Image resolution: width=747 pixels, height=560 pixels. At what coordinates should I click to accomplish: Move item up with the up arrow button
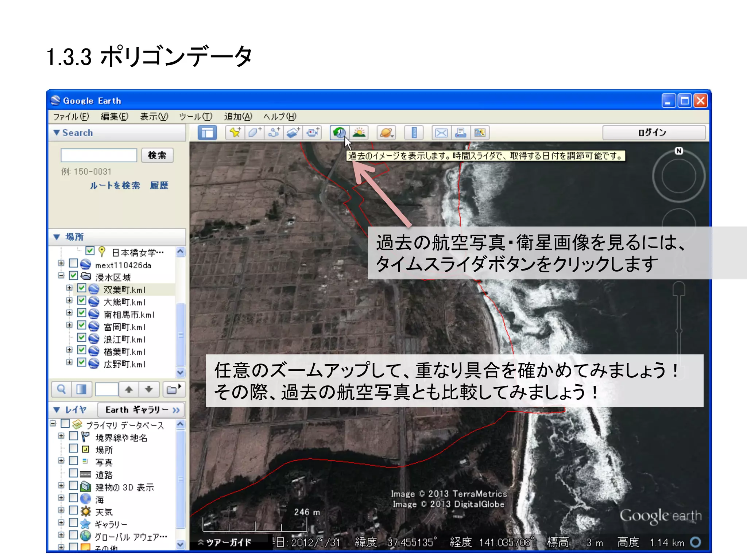tap(129, 389)
